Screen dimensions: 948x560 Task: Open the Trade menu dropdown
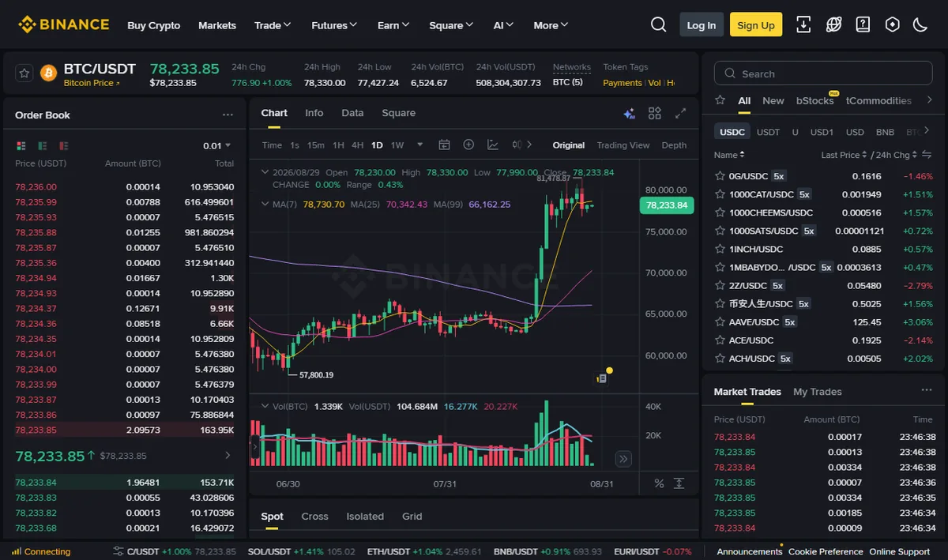273,25
